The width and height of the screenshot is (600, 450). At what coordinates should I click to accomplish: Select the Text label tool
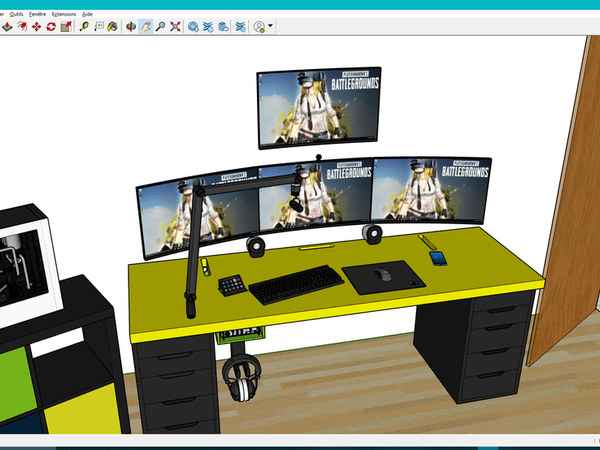tap(99, 26)
